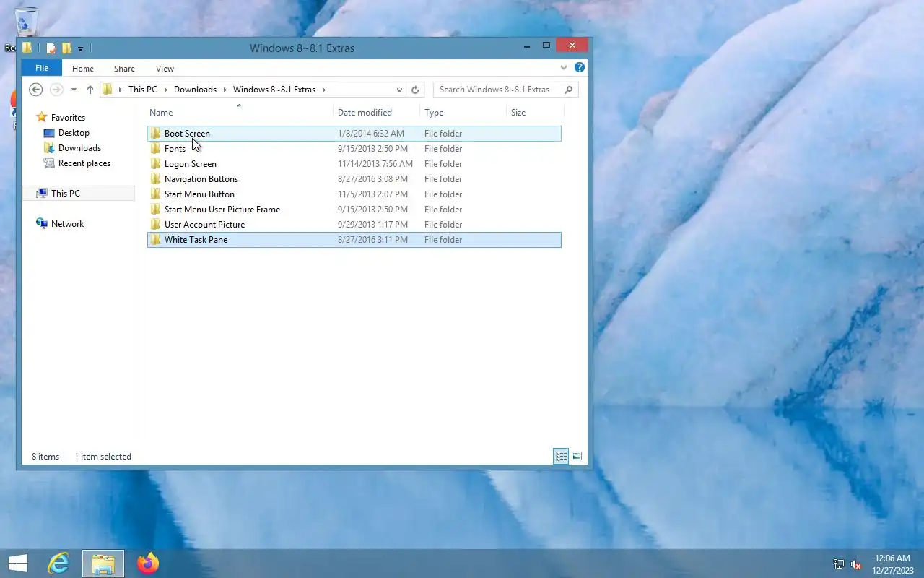Open the Help question mark icon
The width and height of the screenshot is (924, 578).
pos(579,67)
